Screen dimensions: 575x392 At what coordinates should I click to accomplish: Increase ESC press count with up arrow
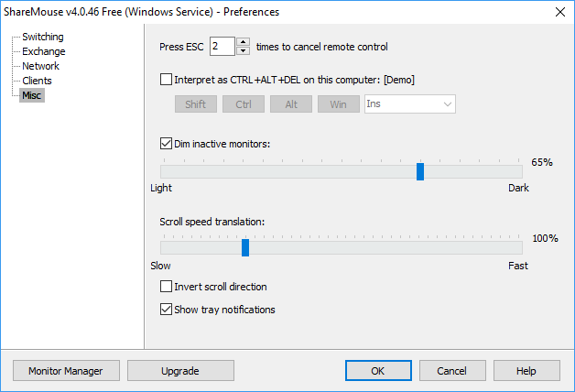coord(243,41)
